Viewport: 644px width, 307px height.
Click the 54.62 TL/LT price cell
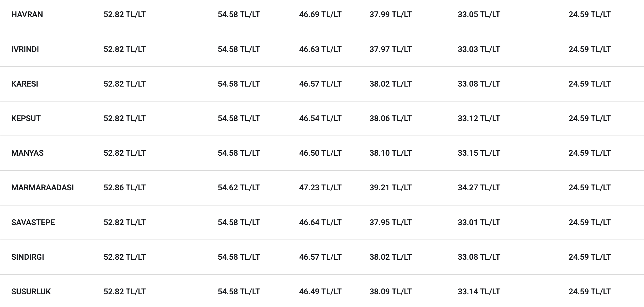(x=239, y=188)
